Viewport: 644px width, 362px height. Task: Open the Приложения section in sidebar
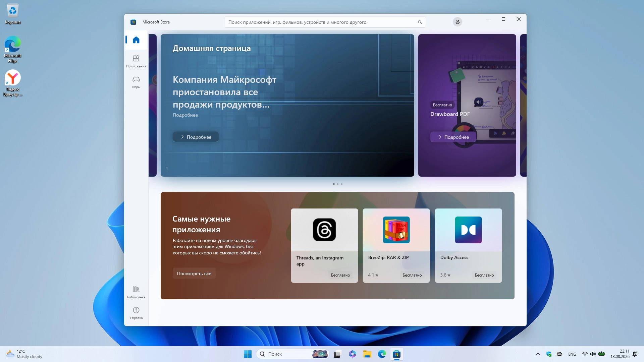coord(136,61)
